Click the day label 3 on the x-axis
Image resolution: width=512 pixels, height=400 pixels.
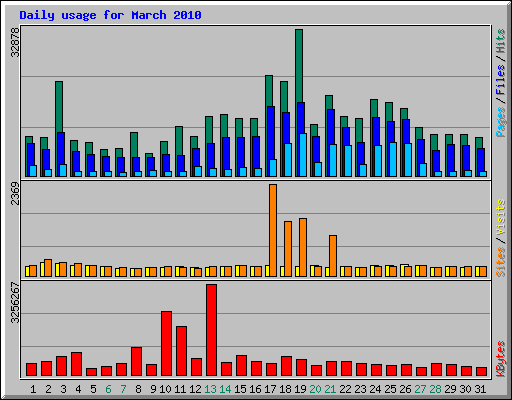click(x=63, y=389)
